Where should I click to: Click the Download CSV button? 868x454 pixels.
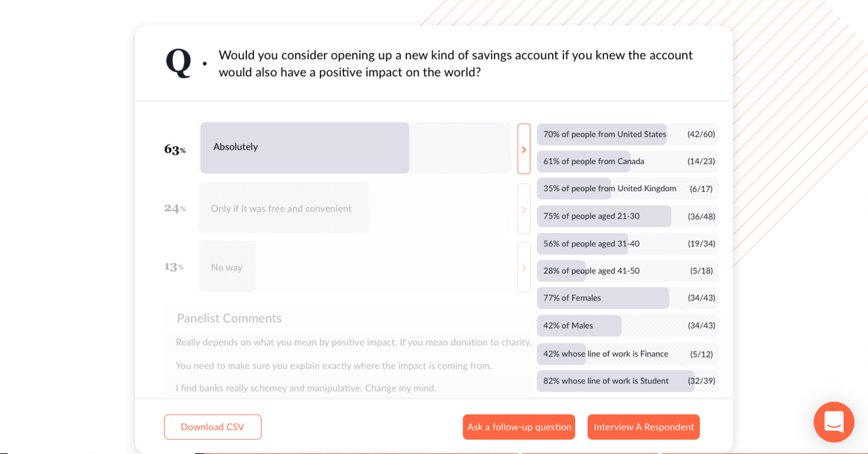point(213,427)
